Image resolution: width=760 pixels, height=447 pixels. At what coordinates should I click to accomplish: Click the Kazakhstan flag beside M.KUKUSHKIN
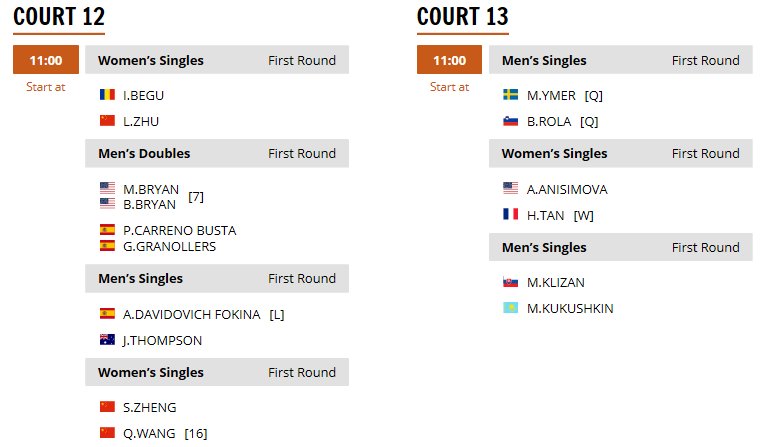[x=510, y=307]
